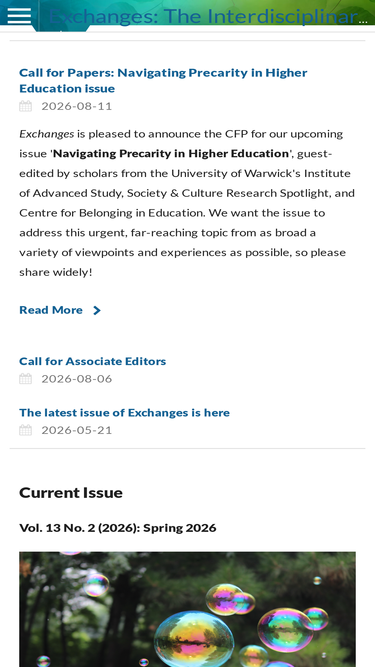Click bold Navigating Precarity in Higher Education text
Viewport: 375px width, 667px height.
tap(171, 154)
